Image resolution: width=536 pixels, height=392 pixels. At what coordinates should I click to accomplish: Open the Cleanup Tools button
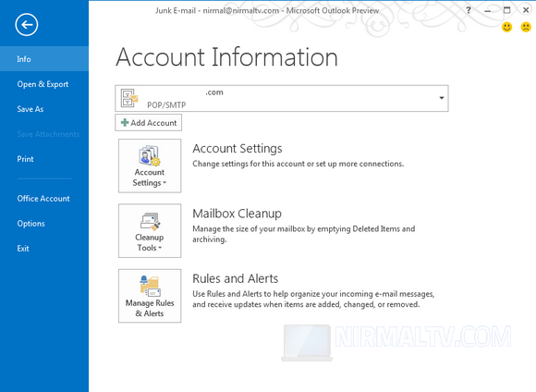tap(150, 231)
